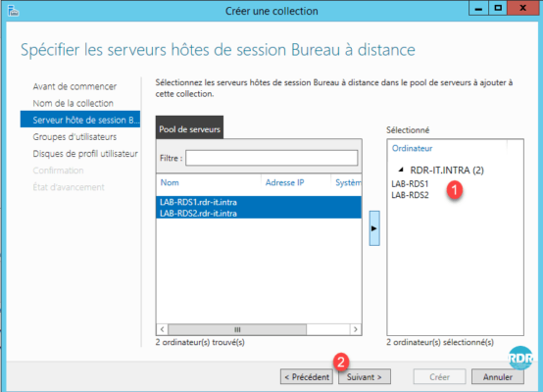Focus the Filtre input field
Viewport: 543px width, 392px height.
[x=271, y=158]
